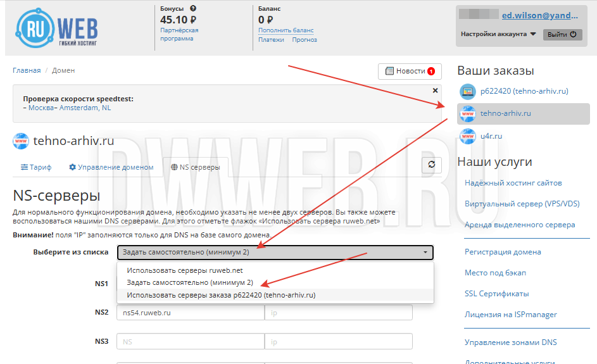Click the bonus help question mark icon
597x364 pixels.
click(x=193, y=8)
